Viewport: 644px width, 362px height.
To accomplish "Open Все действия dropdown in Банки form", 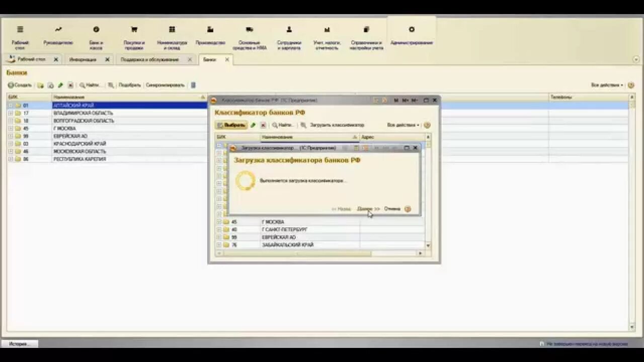I will 607,85.
